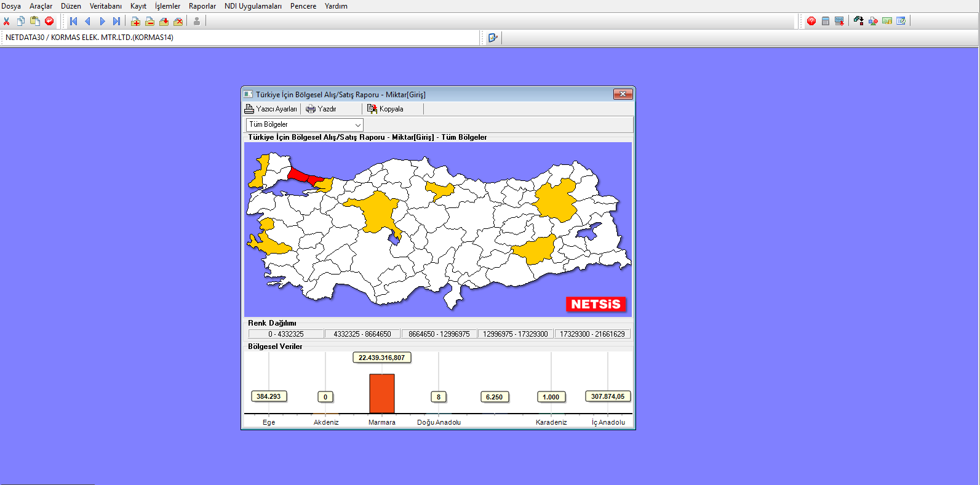This screenshot has width=980, height=485.
Task: Click the folder icon with red plus
Action: (135, 21)
